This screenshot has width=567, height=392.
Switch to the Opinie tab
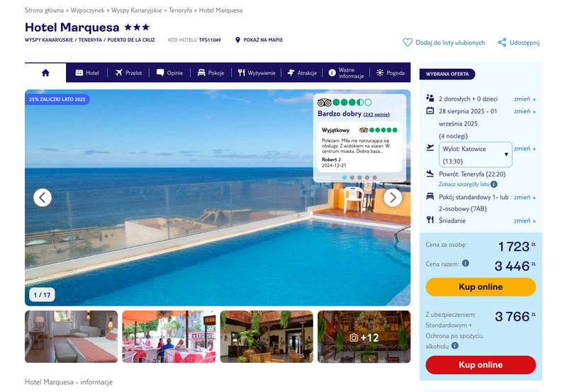[x=169, y=73]
